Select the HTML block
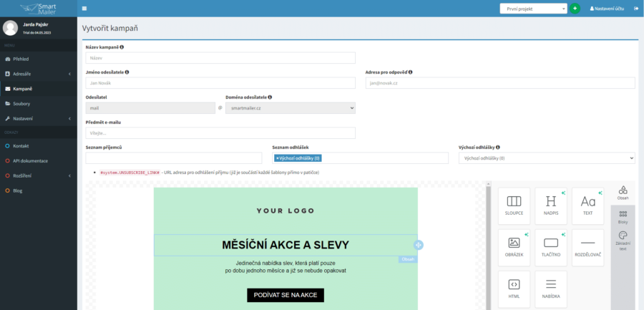The height and width of the screenshot is (310, 644). [514, 289]
